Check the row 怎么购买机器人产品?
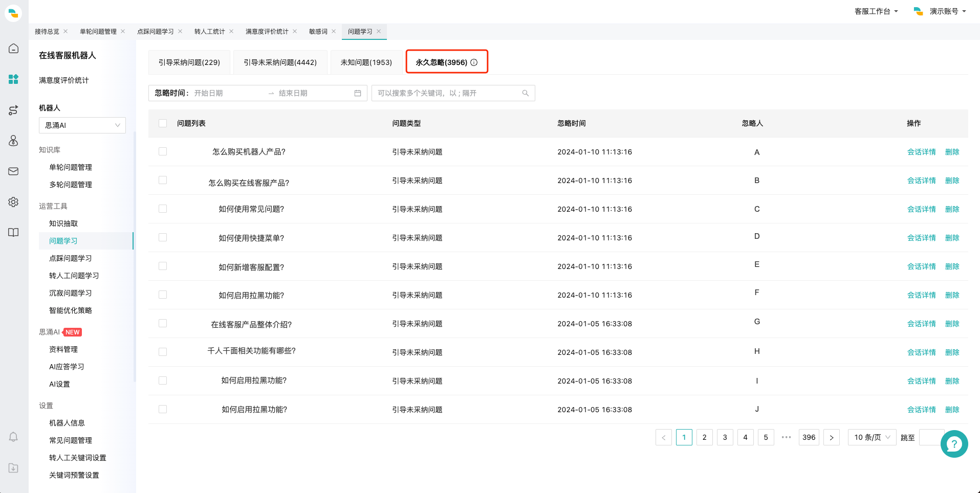The image size is (980, 493). [163, 151]
